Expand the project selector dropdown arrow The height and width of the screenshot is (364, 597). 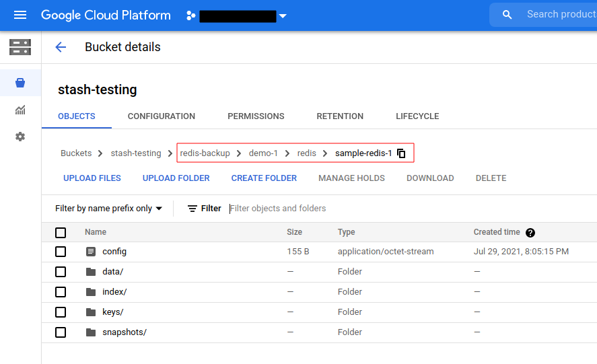click(283, 16)
